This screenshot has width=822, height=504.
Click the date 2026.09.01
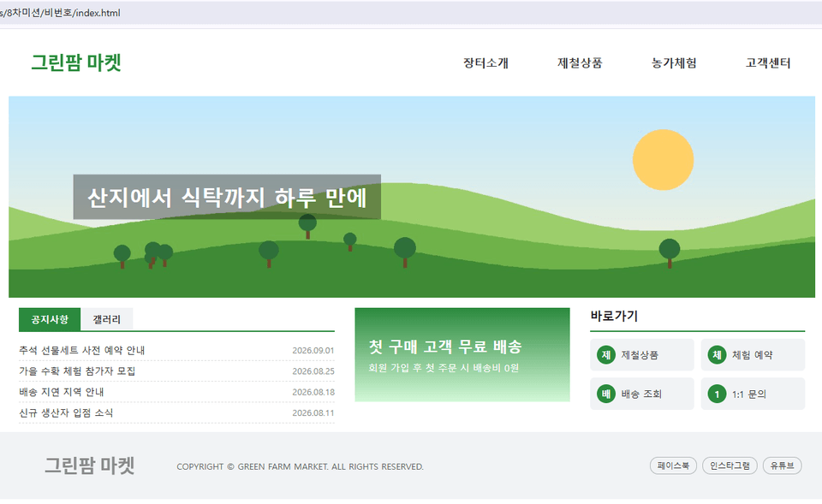click(313, 351)
